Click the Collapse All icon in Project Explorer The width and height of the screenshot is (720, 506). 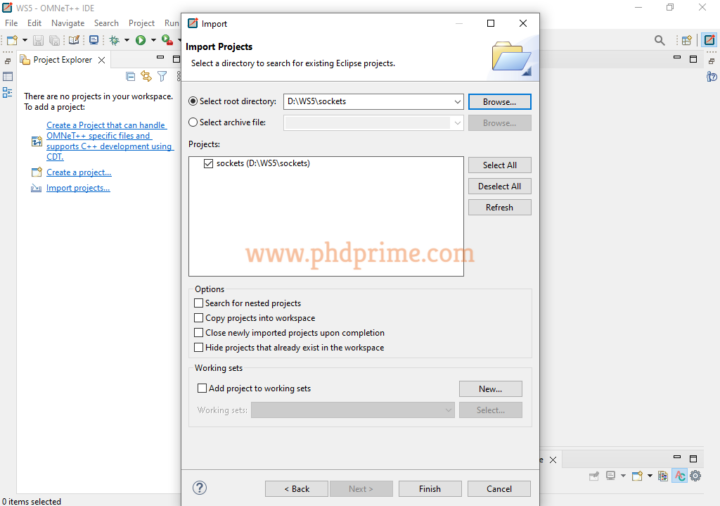130,76
